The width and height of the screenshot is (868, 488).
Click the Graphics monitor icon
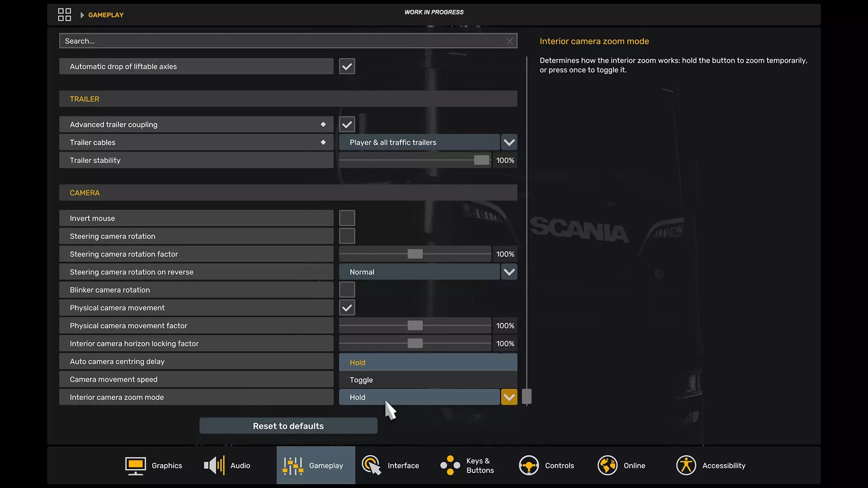tap(135, 465)
